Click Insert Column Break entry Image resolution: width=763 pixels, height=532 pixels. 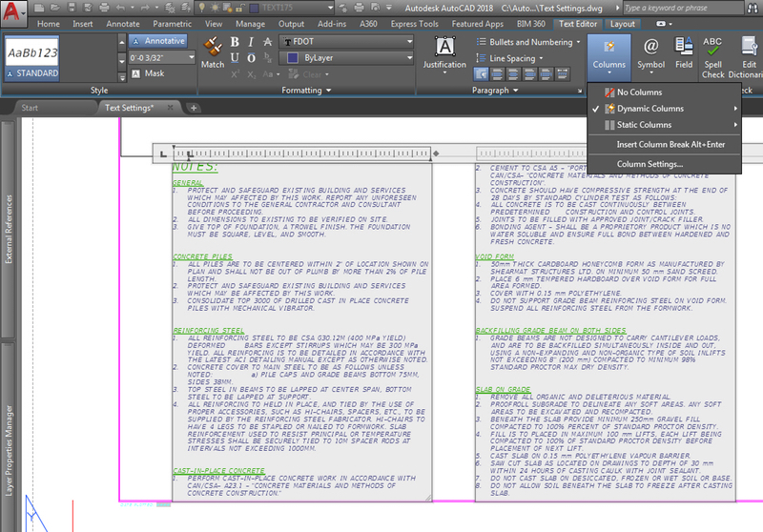point(670,144)
